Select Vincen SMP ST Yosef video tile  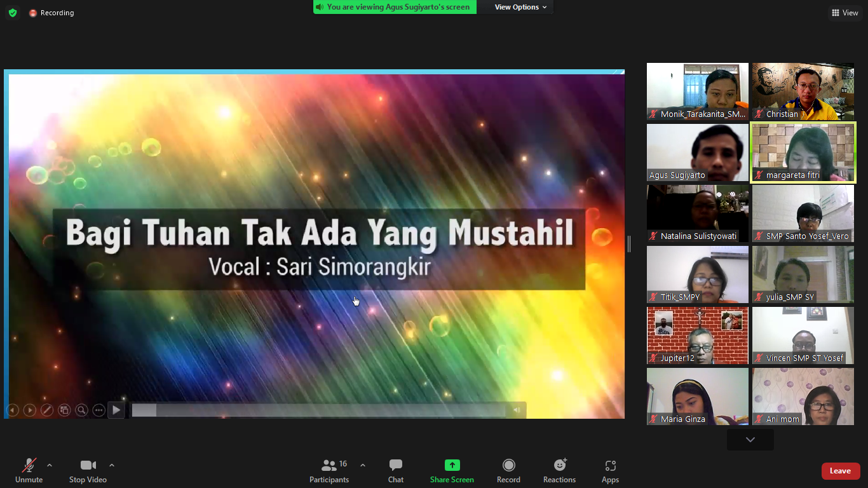point(803,335)
